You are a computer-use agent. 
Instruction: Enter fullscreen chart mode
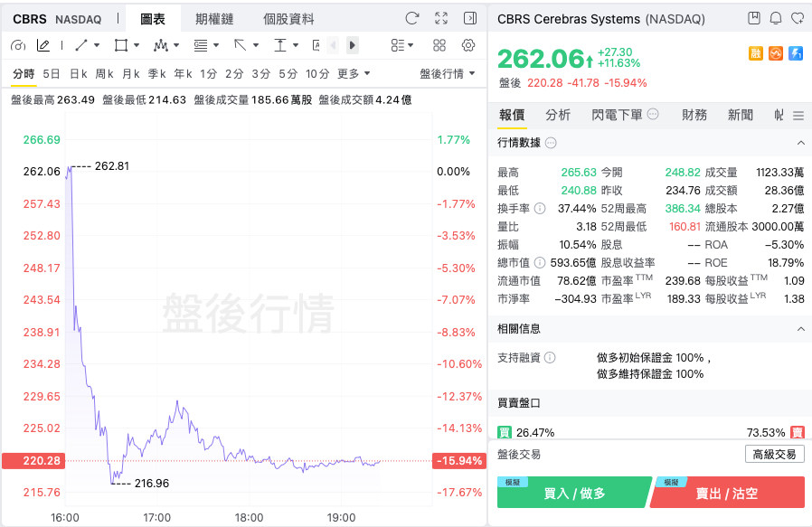coord(441,19)
